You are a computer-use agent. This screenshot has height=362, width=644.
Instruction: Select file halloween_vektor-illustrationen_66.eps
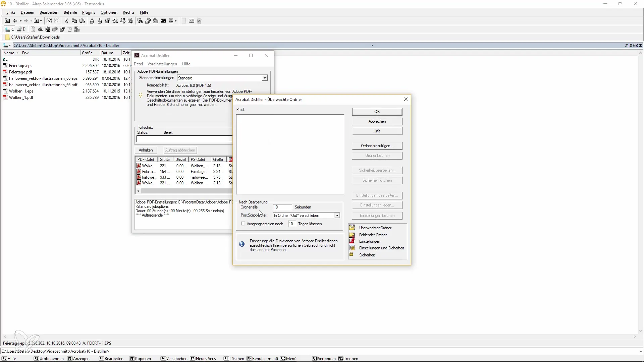[x=43, y=78]
